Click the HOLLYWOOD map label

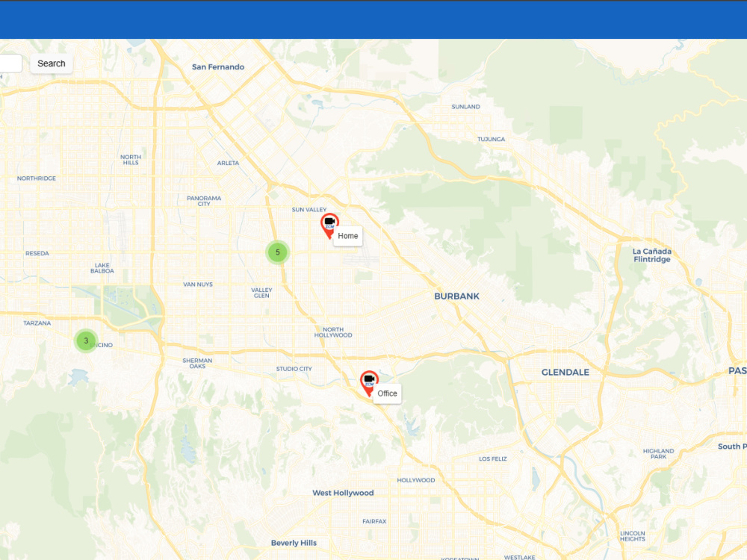tap(416, 480)
